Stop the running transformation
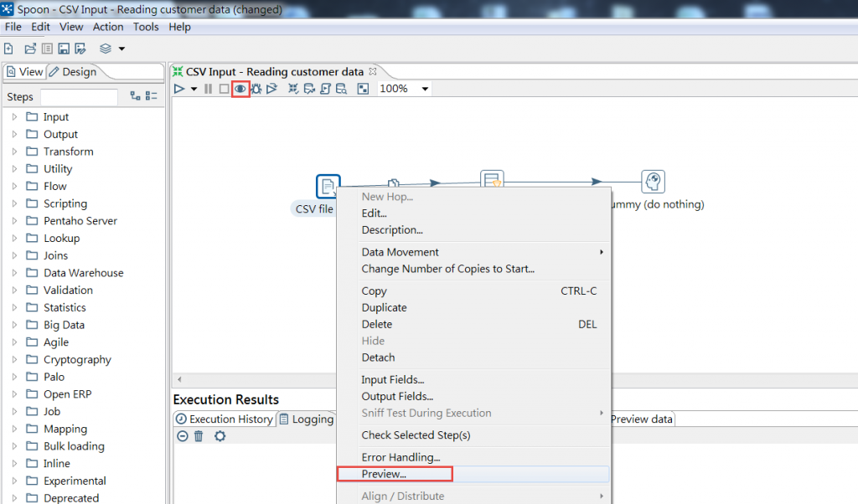The width and height of the screenshot is (858, 504). [x=224, y=89]
